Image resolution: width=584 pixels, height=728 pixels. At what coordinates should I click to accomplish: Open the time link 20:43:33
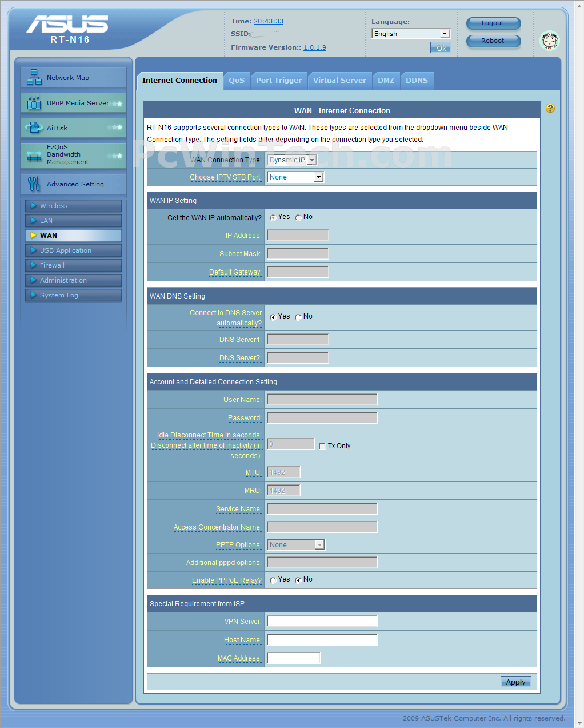[x=269, y=21]
